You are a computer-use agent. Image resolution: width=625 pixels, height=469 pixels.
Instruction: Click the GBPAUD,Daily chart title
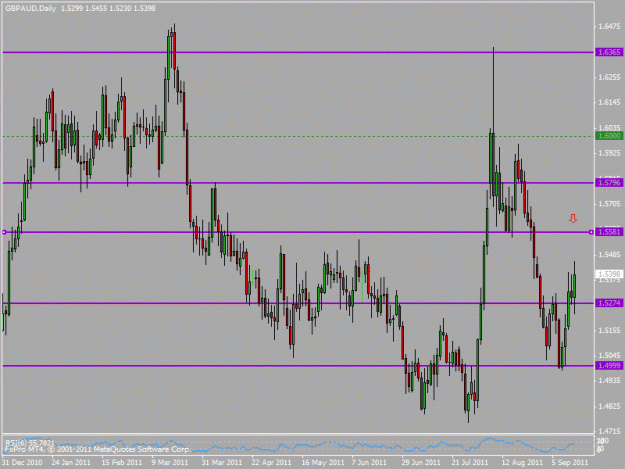[x=31, y=8]
